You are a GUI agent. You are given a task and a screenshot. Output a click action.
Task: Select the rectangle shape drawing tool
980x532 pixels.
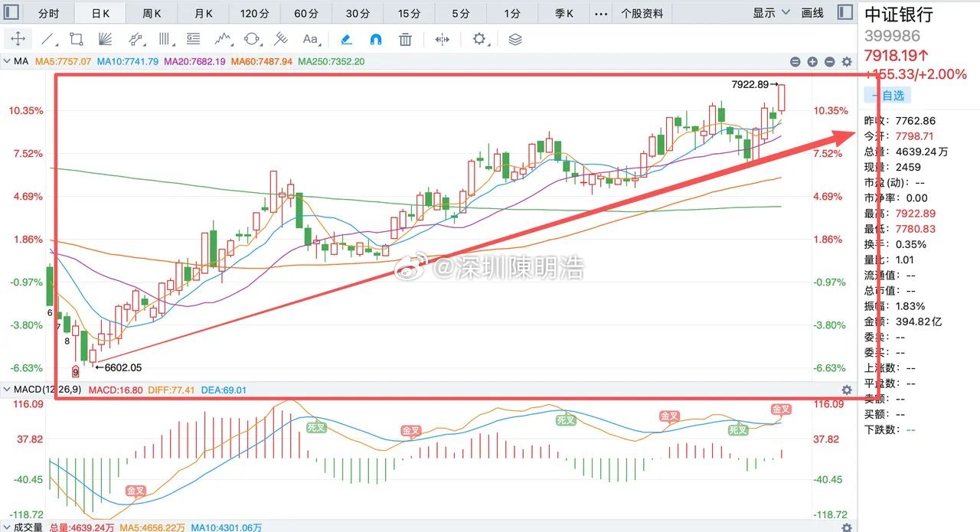(76, 39)
